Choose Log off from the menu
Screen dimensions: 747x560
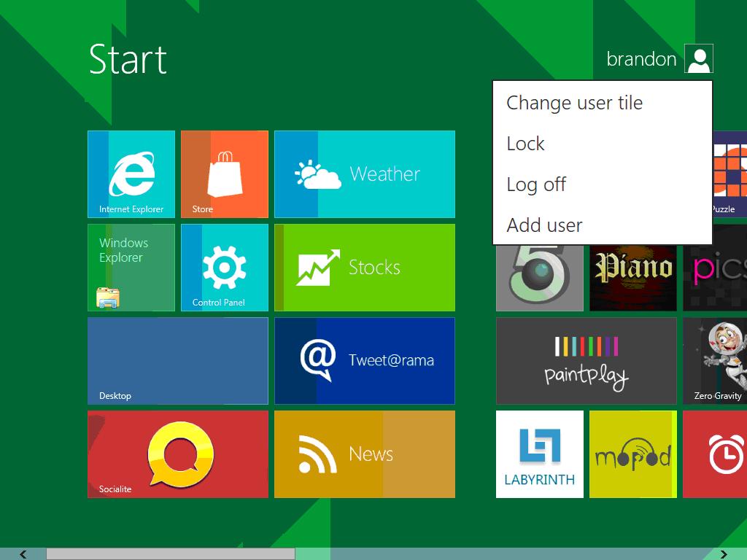coord(536,184)
